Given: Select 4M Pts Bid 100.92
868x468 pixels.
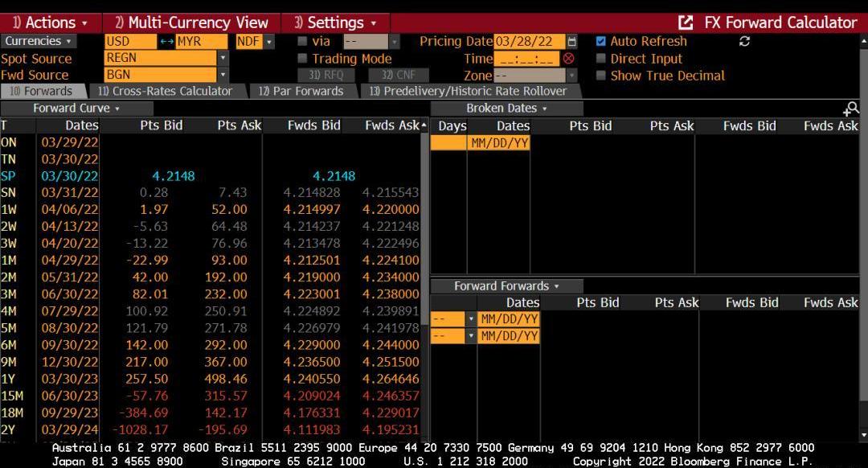Looking at the screenshot, I should (147, 311).
